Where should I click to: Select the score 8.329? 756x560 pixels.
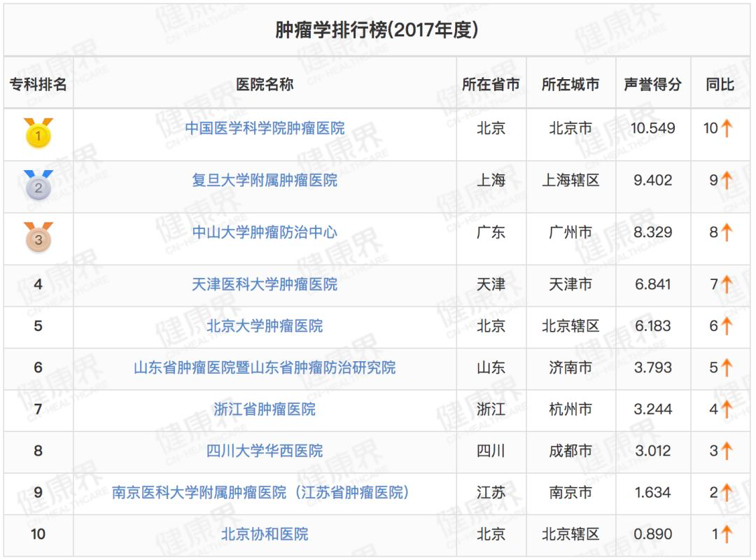[653, 232]
